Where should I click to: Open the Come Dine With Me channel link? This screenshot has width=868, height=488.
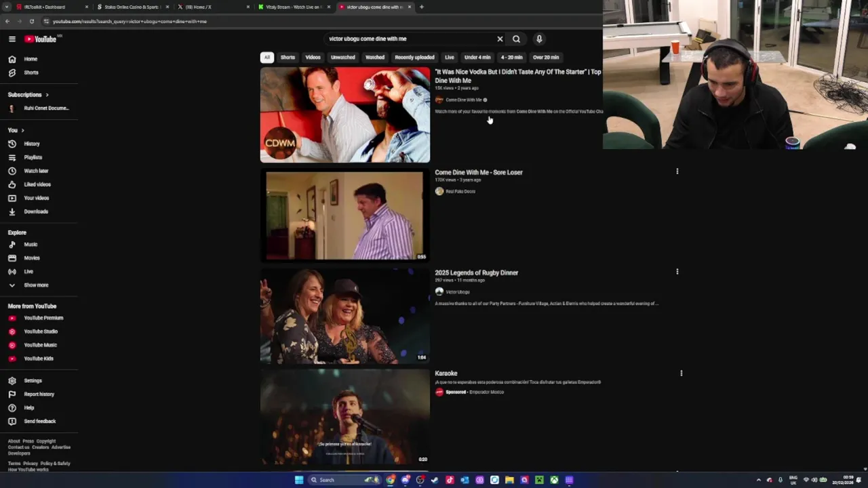point(464,100)
